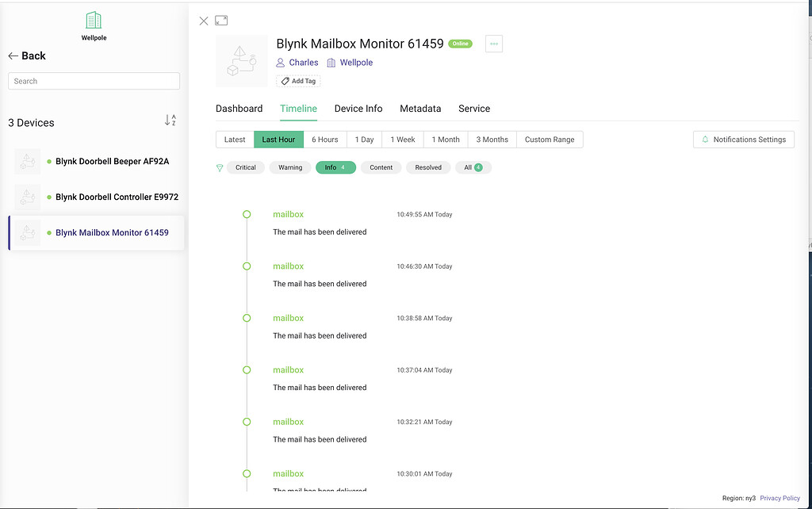Toggle device list A-Z sort order
Image resolution: width=812 pixels, height=509 pixels.
coord(170,121)
